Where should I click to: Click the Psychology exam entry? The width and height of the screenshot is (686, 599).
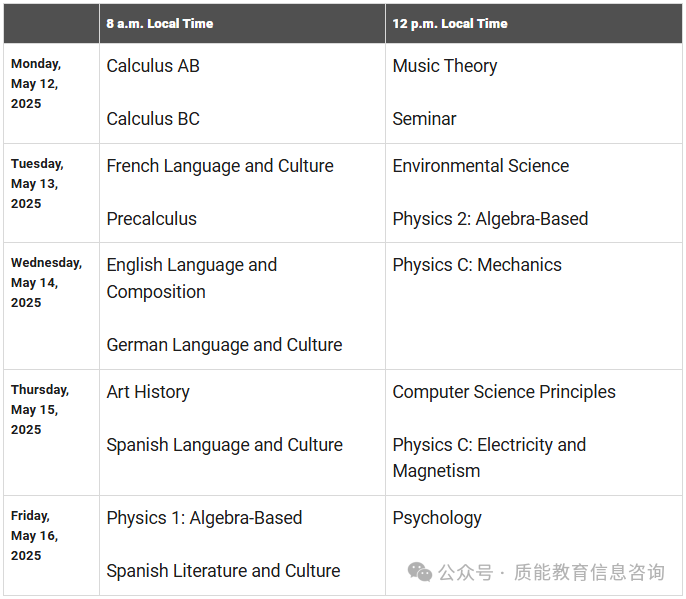[x=437, y=518]
